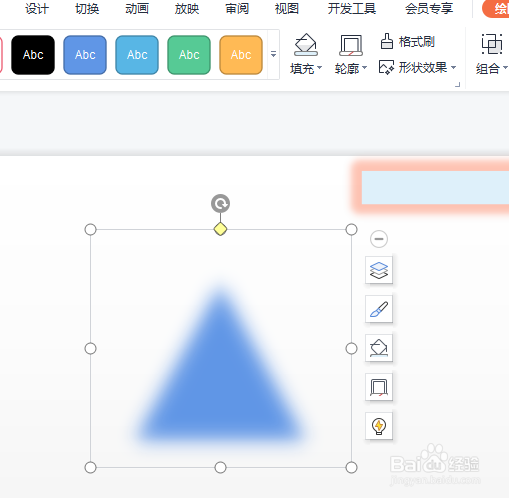Click the floating shape fill icon
The width and height of the screenshot is (509, 498).
tap(379, 348)
